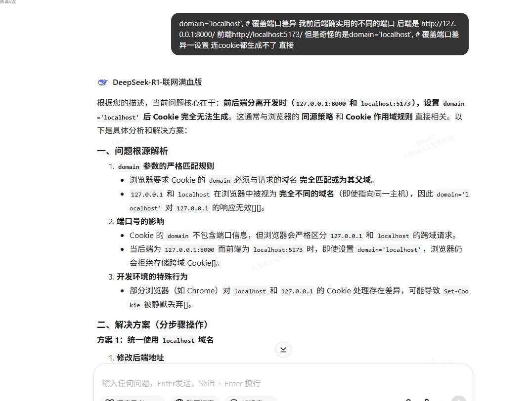Click the user's message bubble about domain='localhost'
Viewport: 532px width, 401px height.
pyautogui.click(x=319, y=34)
